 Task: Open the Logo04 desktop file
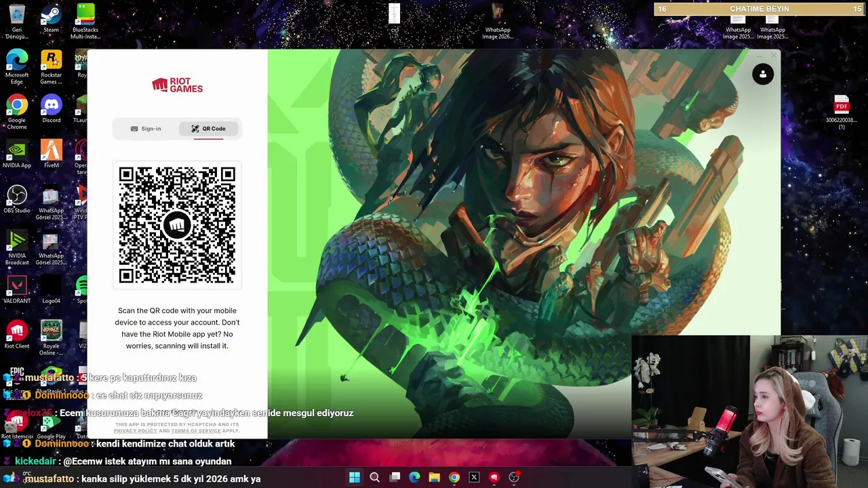51,289
